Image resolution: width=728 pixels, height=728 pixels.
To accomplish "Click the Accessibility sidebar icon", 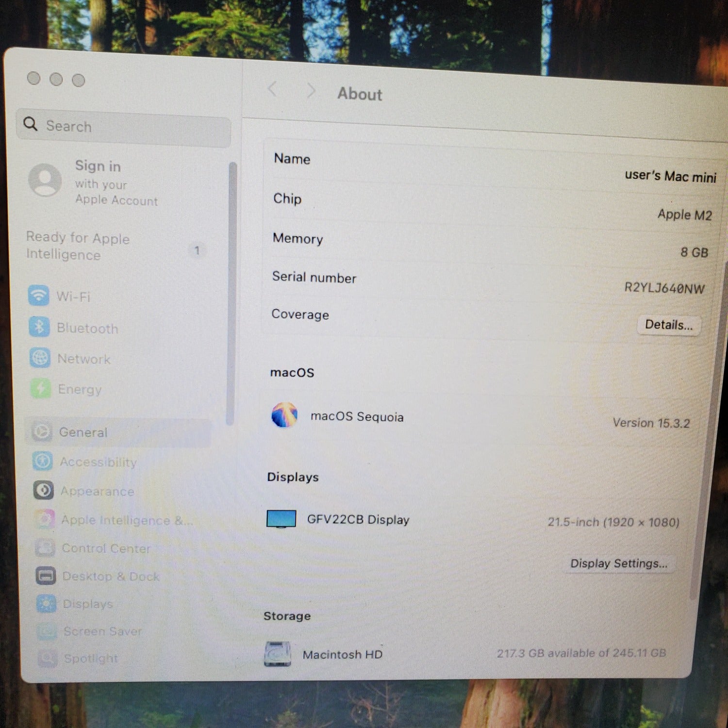I will (43, 461).
